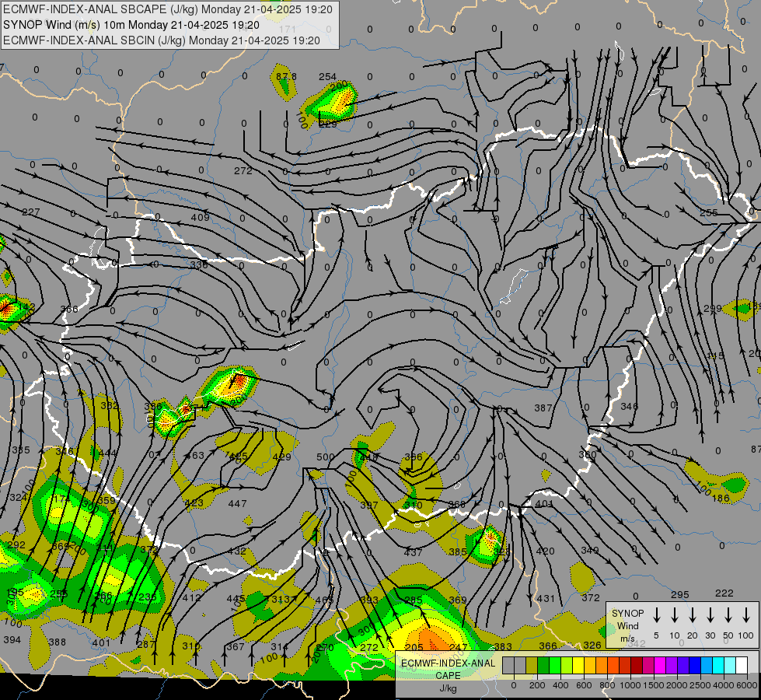Click the 420 map value
Viewport: 761px width, 700px height.
click(546, 551)
